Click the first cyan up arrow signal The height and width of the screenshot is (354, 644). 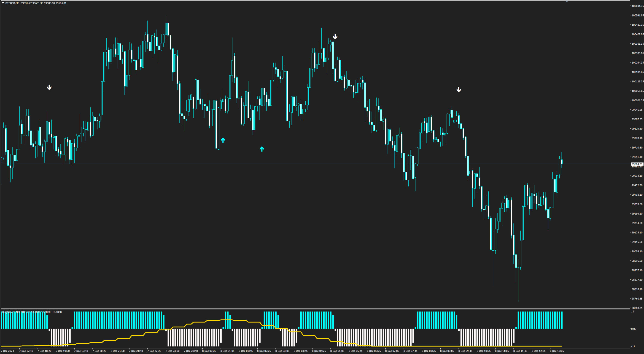point(223,140)
